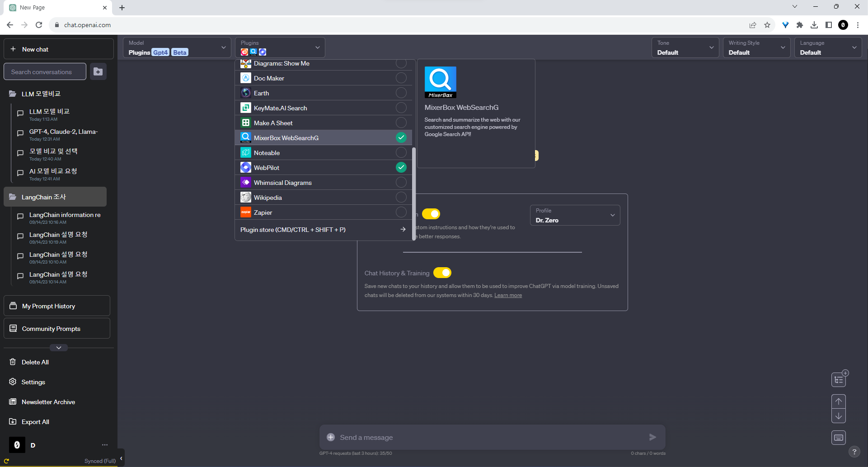Open conversation GPT-4, Claude-2, Llama-
868x467 pixels.
[63, 134]
